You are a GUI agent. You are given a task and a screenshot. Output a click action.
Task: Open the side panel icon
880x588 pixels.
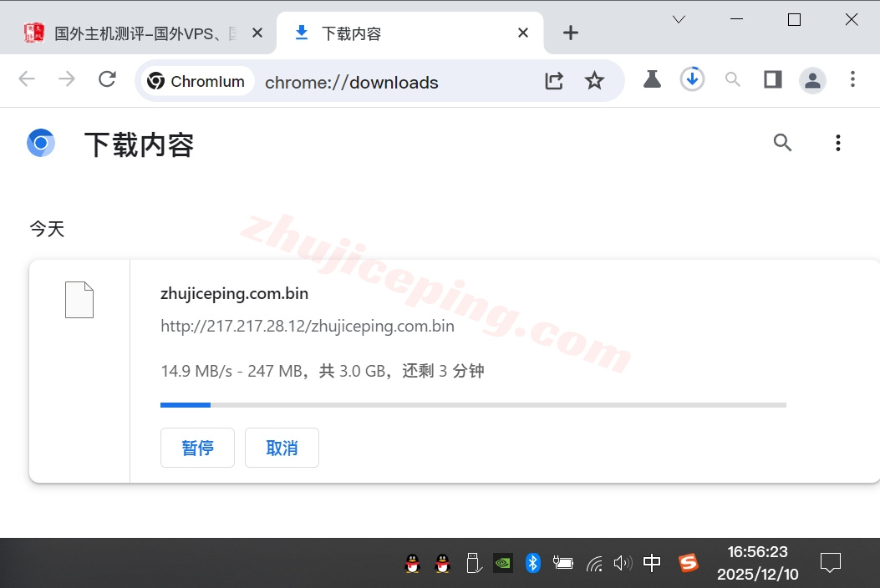pos(772,80)
